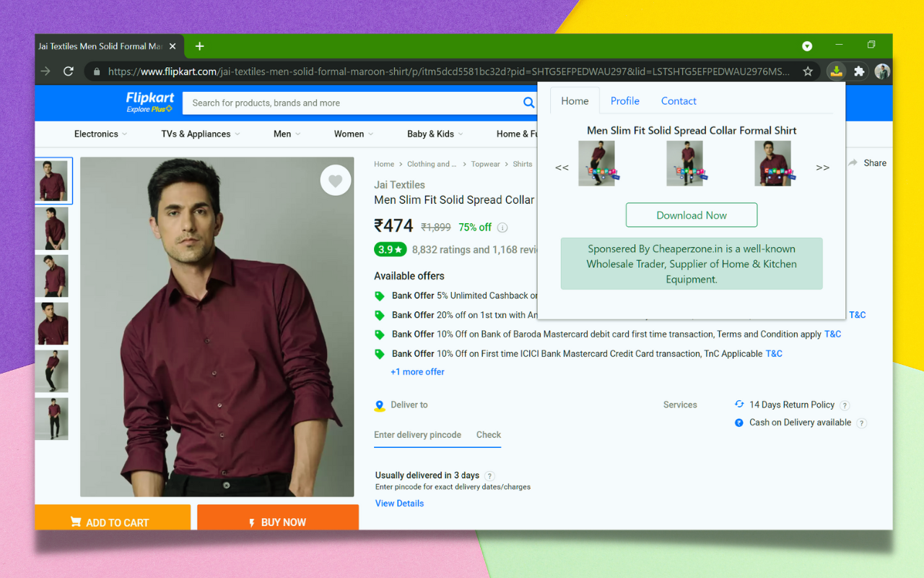Viewport: 924px width, 578px height.
Task: Select the first image in the popup carousel
Action: coord(597,163)
